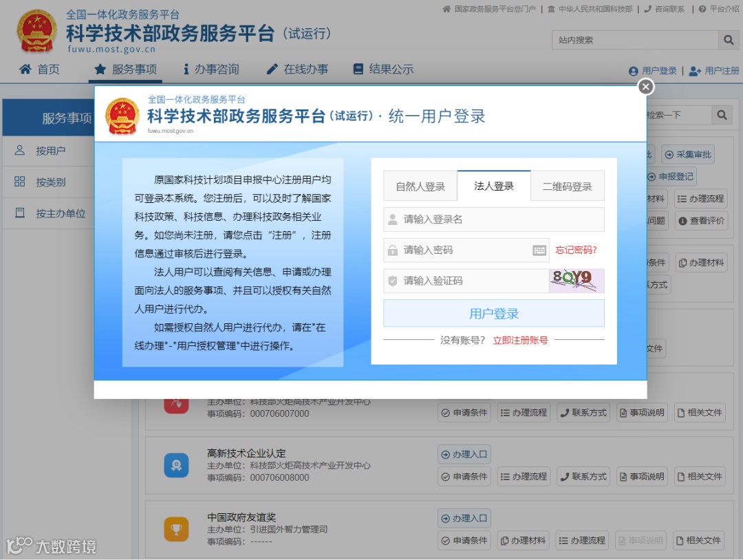
Task: Open 事项说明 for 高新技术企业认定
Action: point(642,477)
